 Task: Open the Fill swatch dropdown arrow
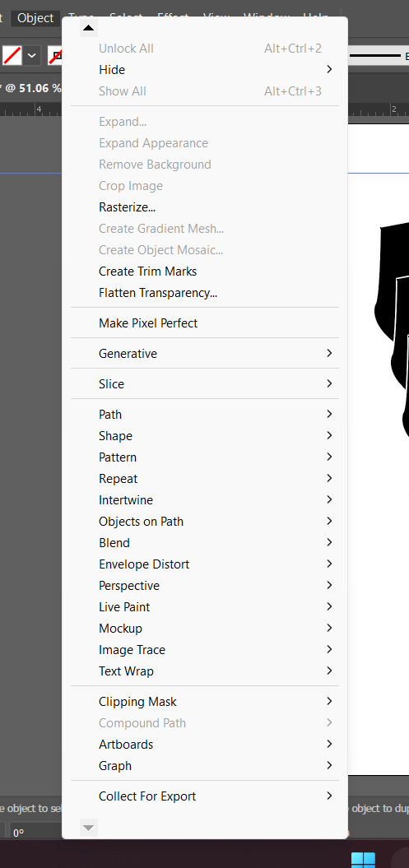coord(31,56)
